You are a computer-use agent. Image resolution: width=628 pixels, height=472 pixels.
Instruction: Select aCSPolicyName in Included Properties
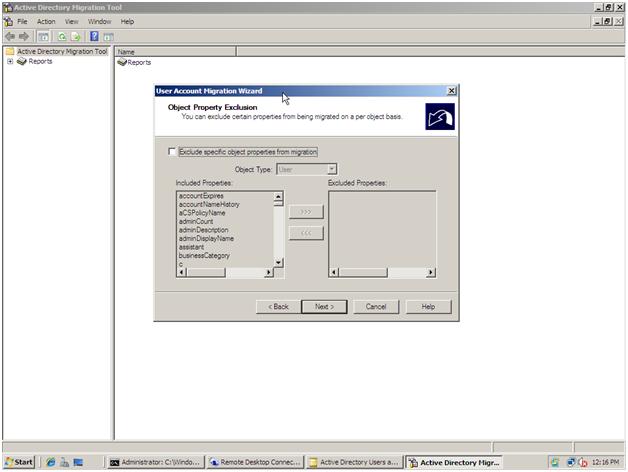(x=202, y=213)
